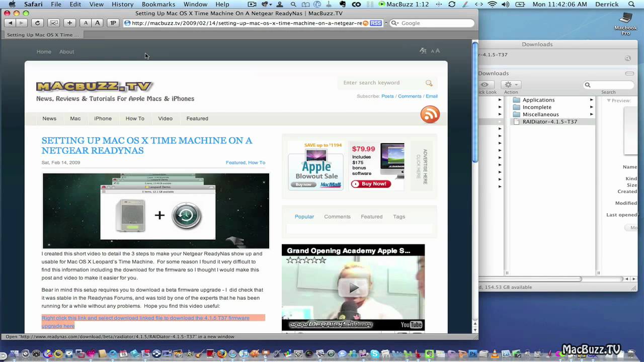The width and height of the screenshot is (644, 362).
Task: Open the History menu
Action: click(123, 4)
